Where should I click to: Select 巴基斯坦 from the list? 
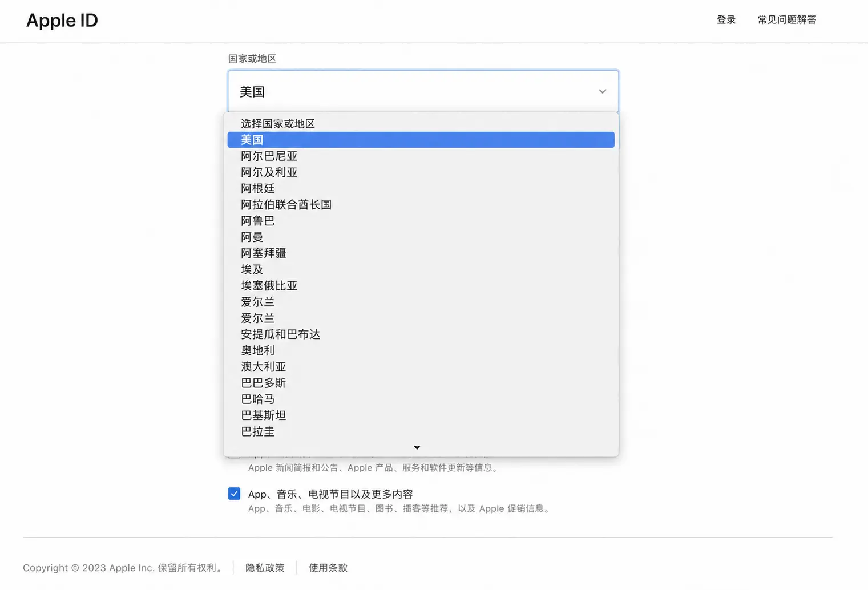coord(421,415)
